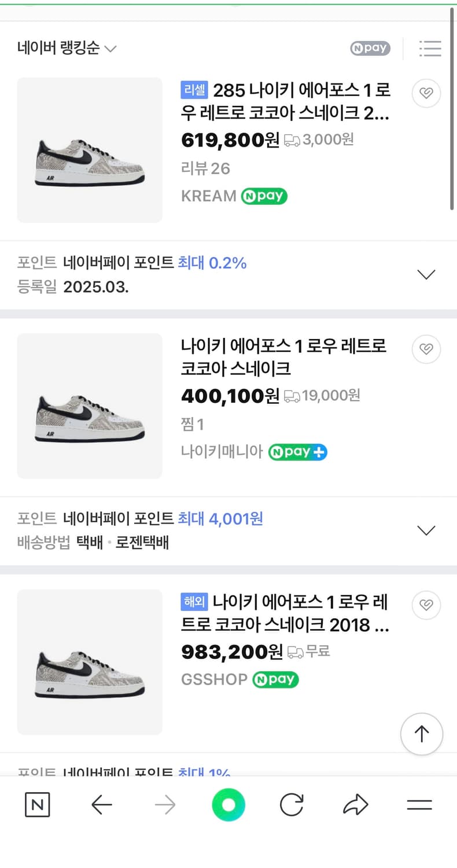
Task: Open the hamburger menu in bottom bar
Action: point(419,805)
